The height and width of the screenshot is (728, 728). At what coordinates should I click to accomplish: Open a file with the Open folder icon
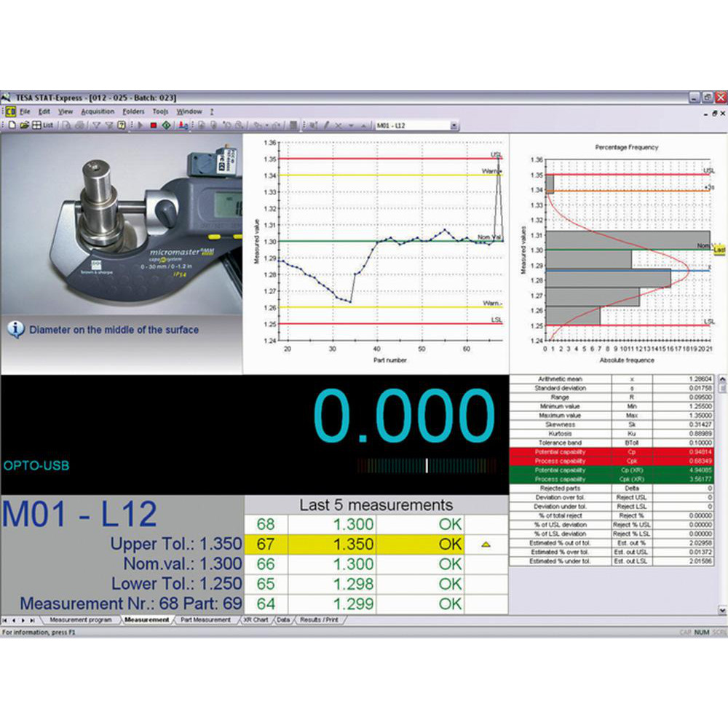23,125
